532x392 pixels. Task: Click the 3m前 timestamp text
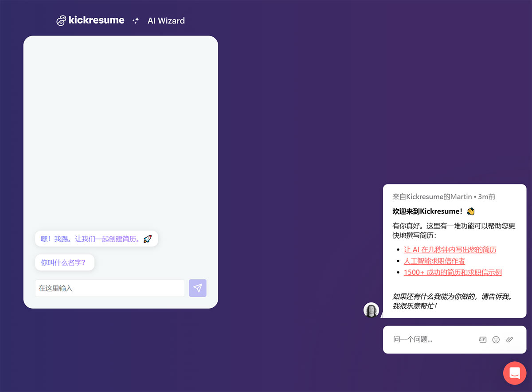coord(486,196)
